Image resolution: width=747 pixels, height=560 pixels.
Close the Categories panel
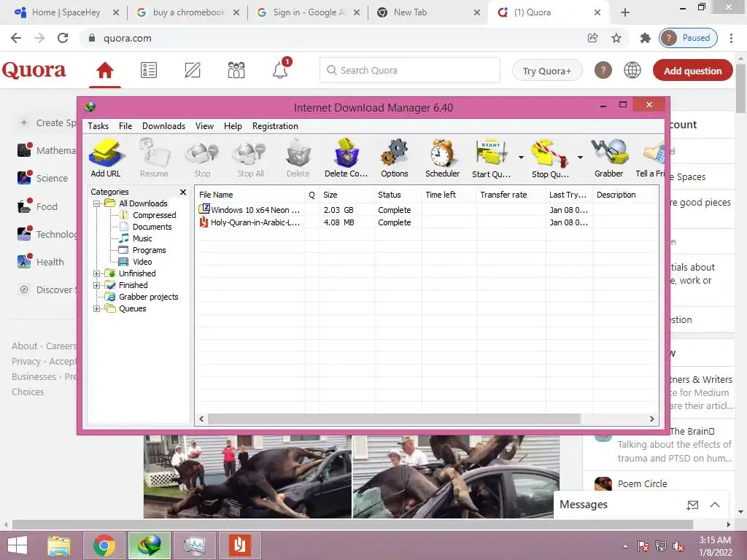coord(183,192)
